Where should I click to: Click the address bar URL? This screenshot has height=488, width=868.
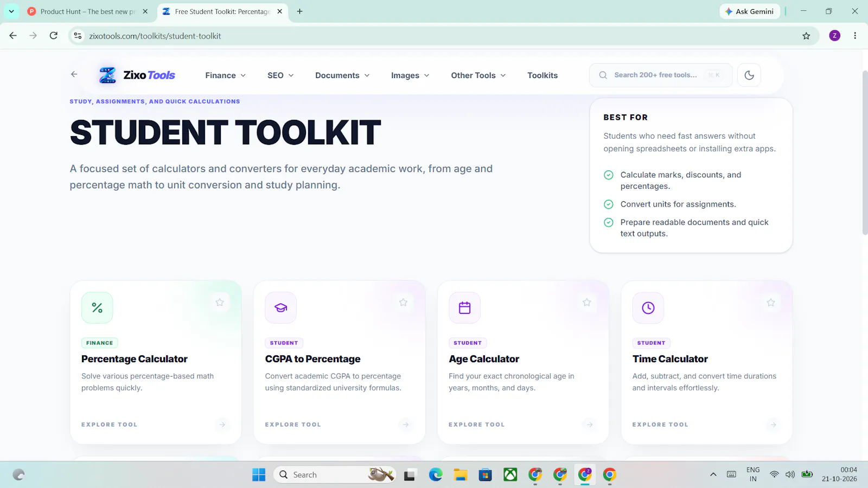point(155,36)
